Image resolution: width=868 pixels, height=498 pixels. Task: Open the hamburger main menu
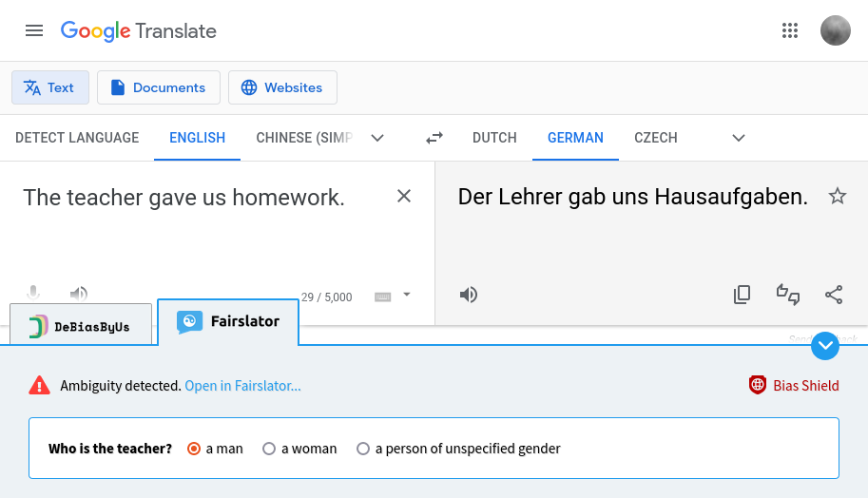(x=34, y=30)
